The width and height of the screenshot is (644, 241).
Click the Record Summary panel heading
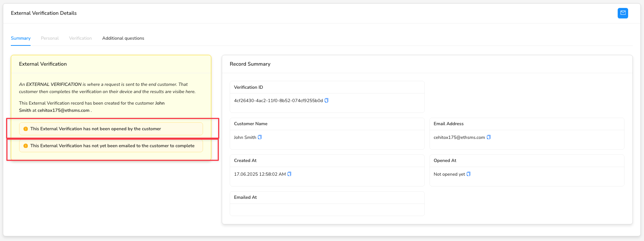point(250,64)
